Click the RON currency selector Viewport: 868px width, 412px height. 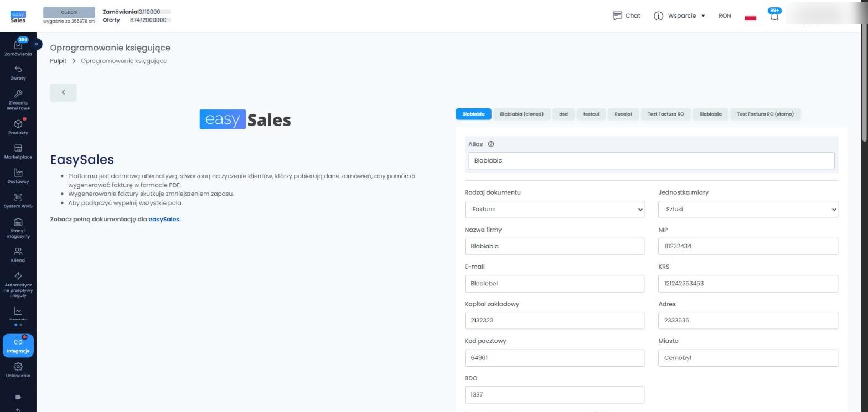click(724, 15)
